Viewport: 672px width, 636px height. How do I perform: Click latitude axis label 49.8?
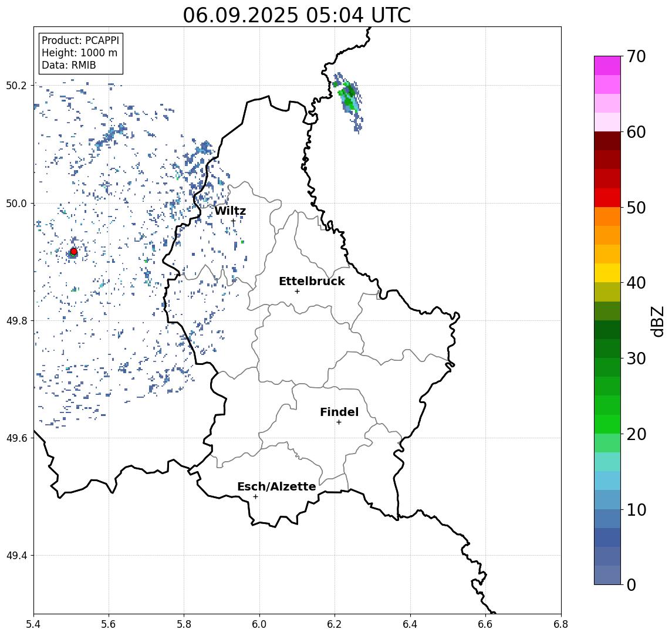coord(16,320)
